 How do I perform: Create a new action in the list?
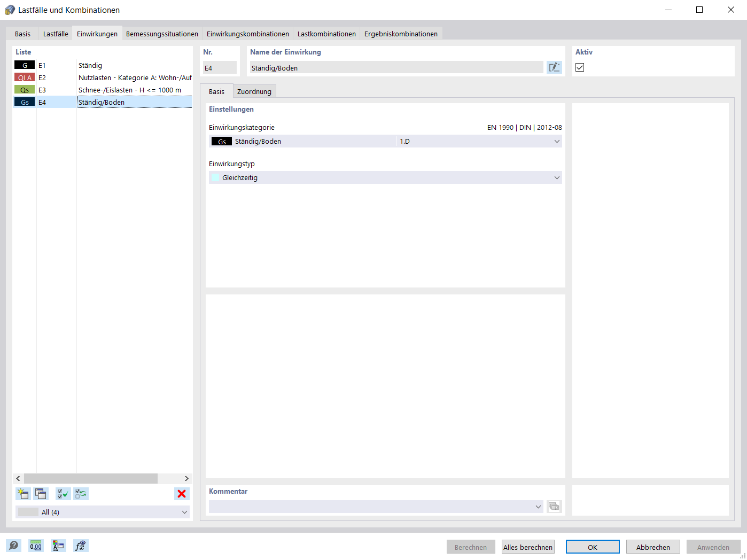click(23, 494)
